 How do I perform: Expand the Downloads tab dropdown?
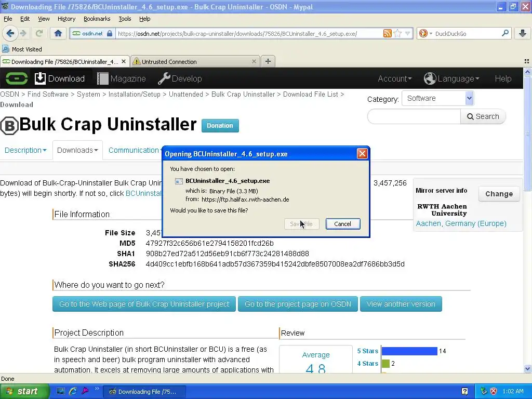(x=77, y=150)
